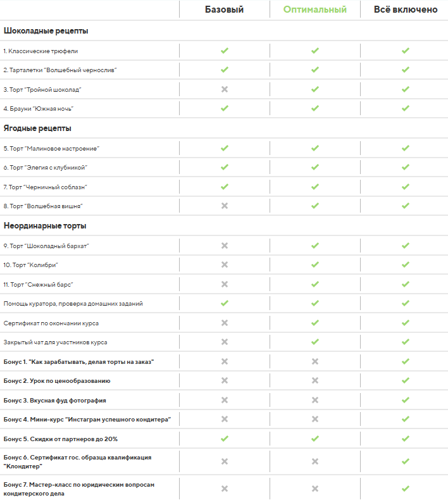The height and width of the screenshot is (500, 448).
Task: Click Базовый cross for Торт Волшебная вишня
Action: (224, 206)
